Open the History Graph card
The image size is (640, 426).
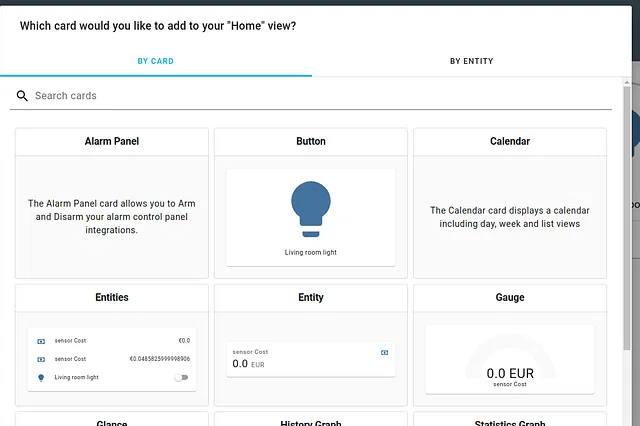(x=311, y=421)
